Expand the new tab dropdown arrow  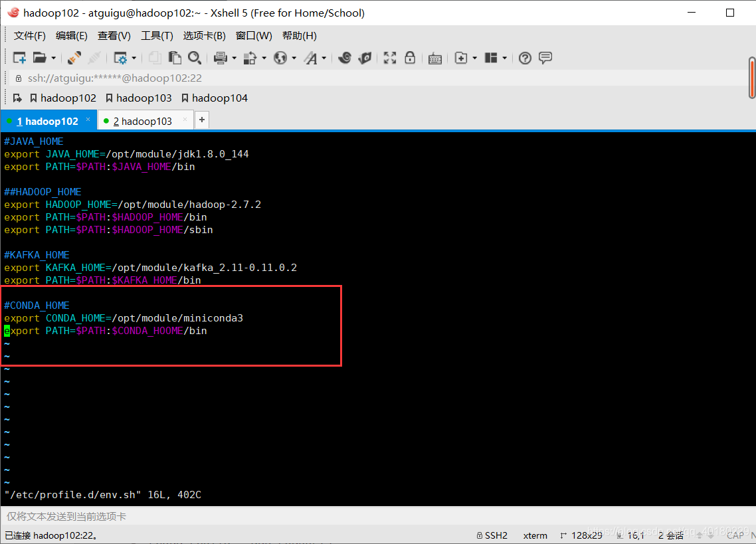[x=475, y=58]
